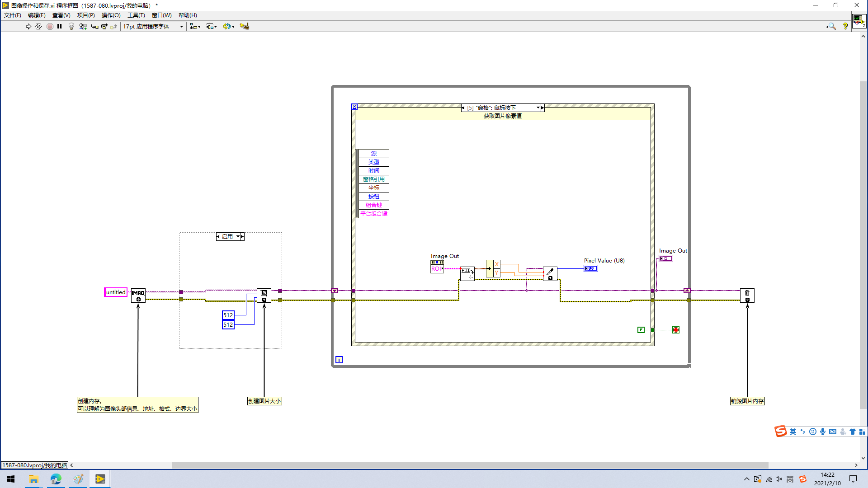868x488 pixels.
Task: Click the IMAQ Dispose trash node
Action: click(x=747, y=295)
